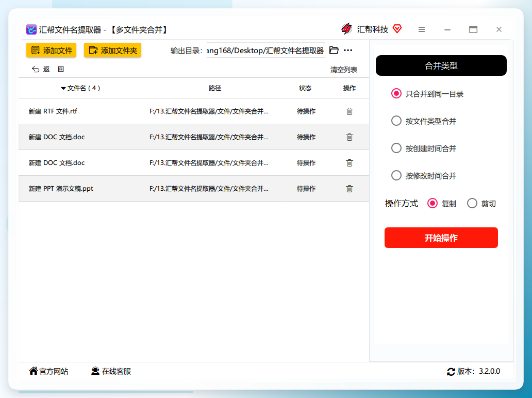Click 清空列表 to clear the list
This screenshot has width=532, height=398.
pos(344,70)
